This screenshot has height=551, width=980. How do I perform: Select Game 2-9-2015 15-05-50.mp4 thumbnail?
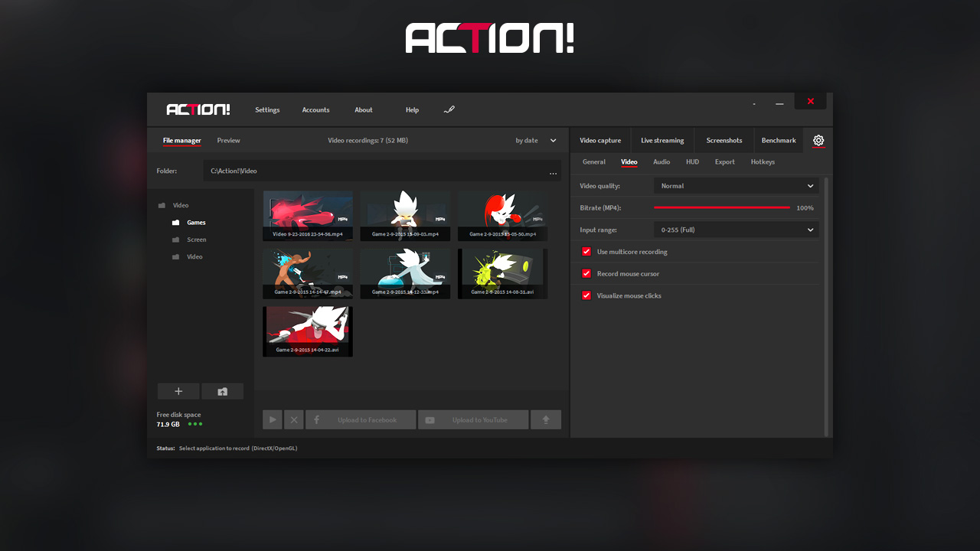[503, 216]
